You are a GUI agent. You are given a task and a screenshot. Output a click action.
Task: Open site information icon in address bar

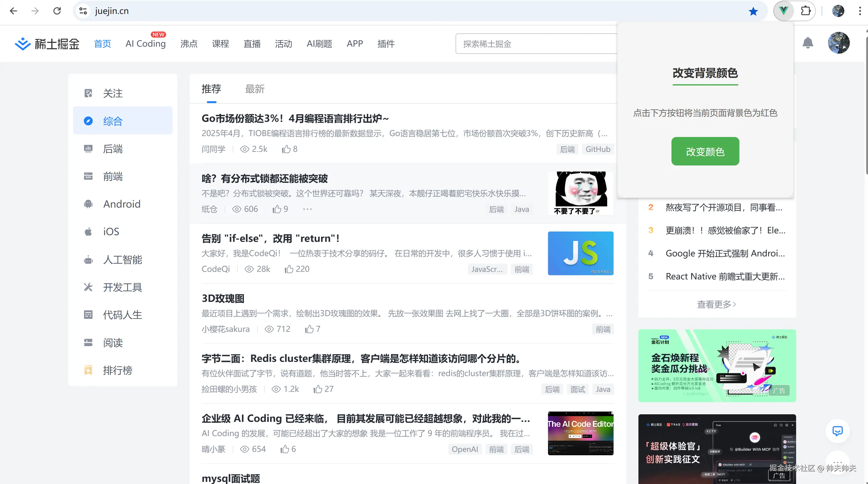(83, 11)
